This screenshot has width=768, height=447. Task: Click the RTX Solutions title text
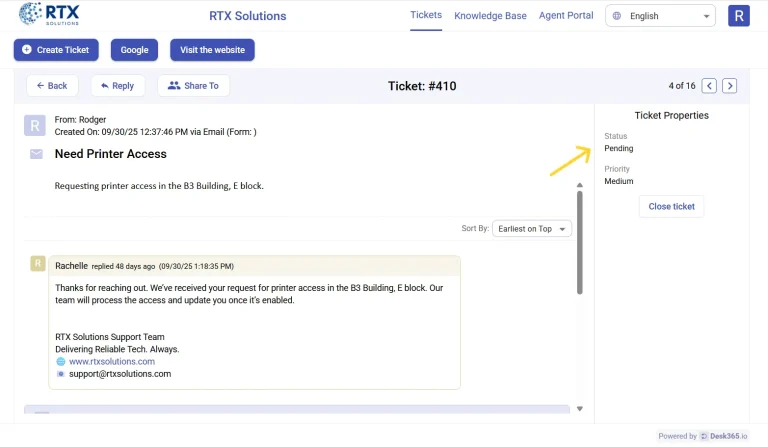(x=248, y=16)
